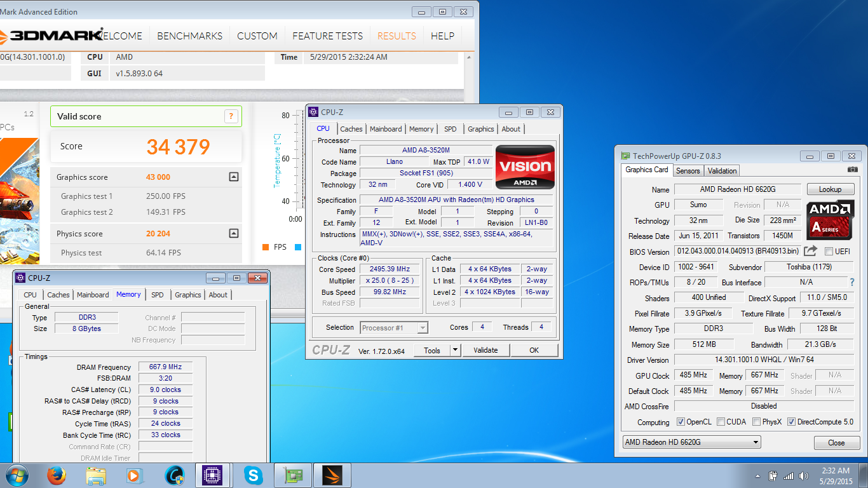This screenshot has width=868, height=488.
Task: Open the taskbar clock showing 2:32 AM
Action: tap(834, 476)
